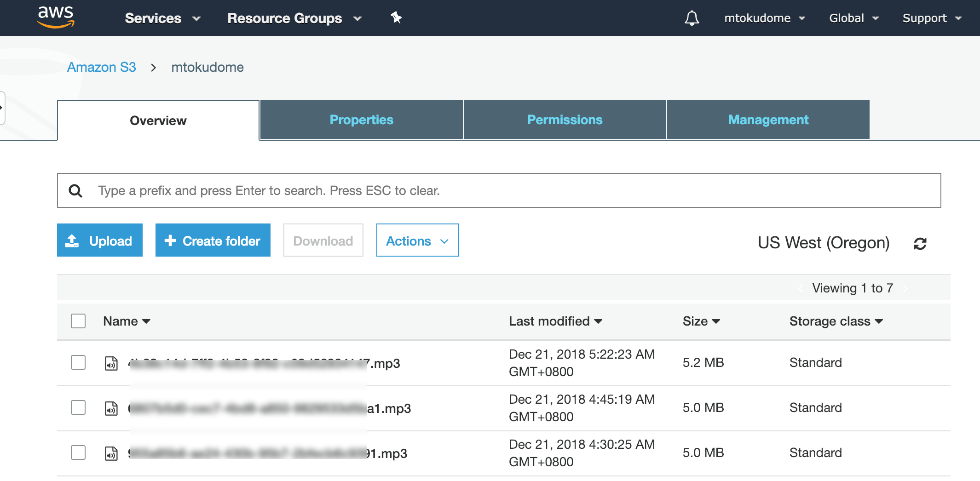Click the pin shortcut icon in navbar
Screen dimensions: 980x481
(396, 18)
